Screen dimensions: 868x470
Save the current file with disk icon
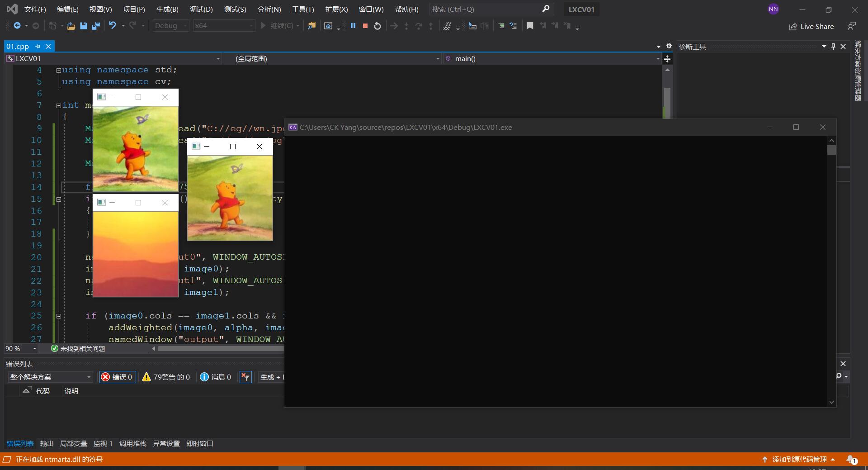[83, 26]
